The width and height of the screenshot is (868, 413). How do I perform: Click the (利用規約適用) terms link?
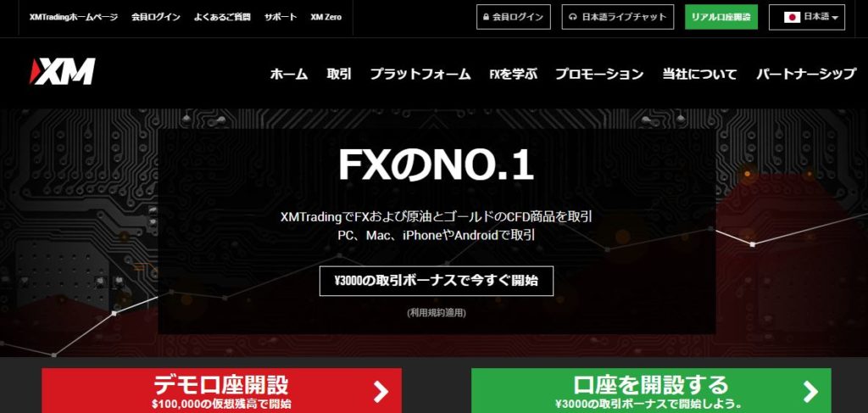click(x=437, y=313)
